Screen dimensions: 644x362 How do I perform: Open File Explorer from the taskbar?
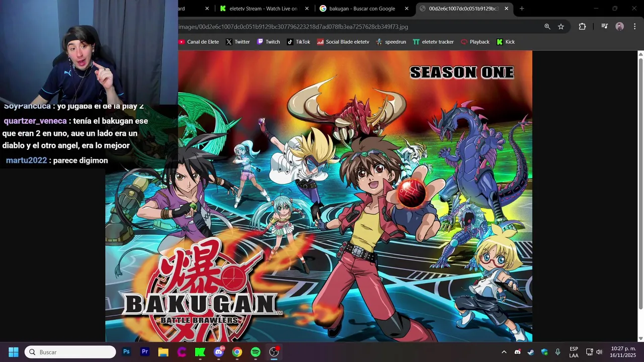[x=163, y=352]
